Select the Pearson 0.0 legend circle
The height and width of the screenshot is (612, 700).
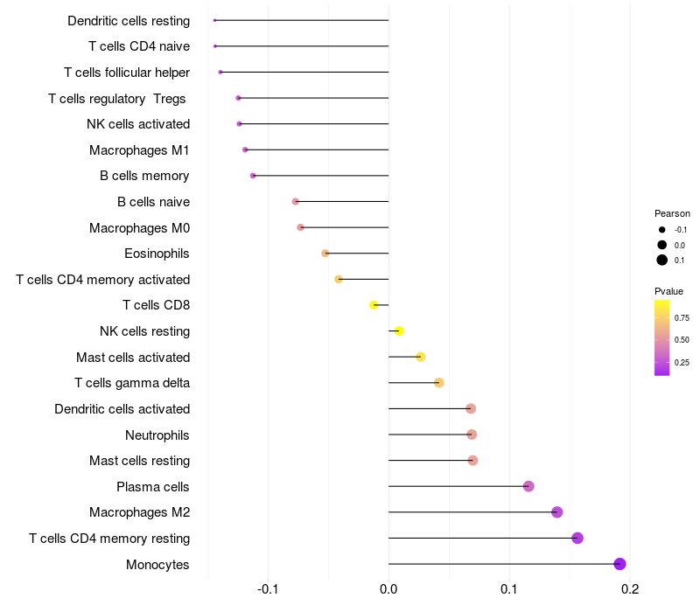click(661, 245)
